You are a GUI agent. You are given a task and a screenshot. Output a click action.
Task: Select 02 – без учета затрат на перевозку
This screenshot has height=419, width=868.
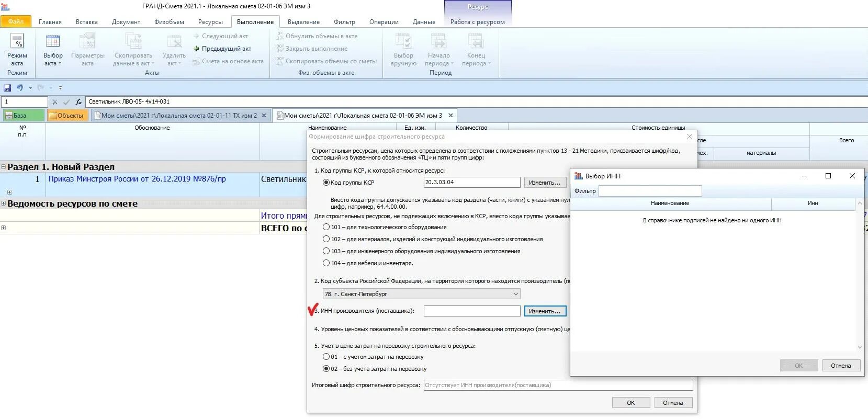[326, 369]
